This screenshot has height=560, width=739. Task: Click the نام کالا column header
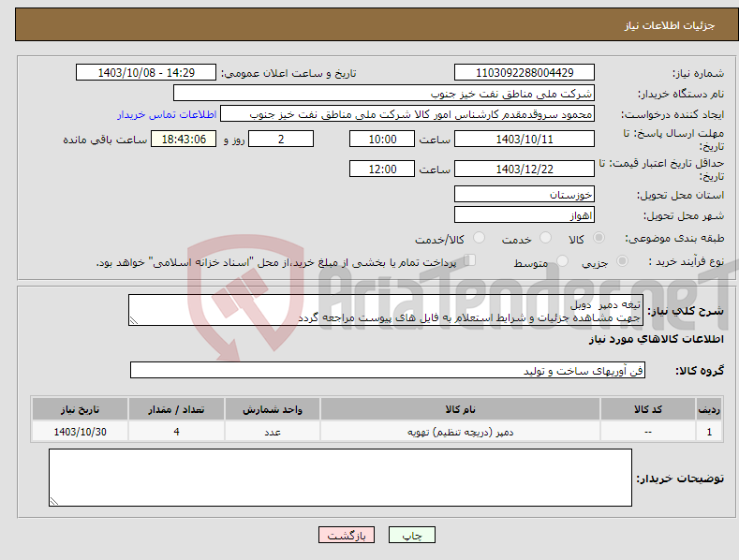(x=460, y=409)
